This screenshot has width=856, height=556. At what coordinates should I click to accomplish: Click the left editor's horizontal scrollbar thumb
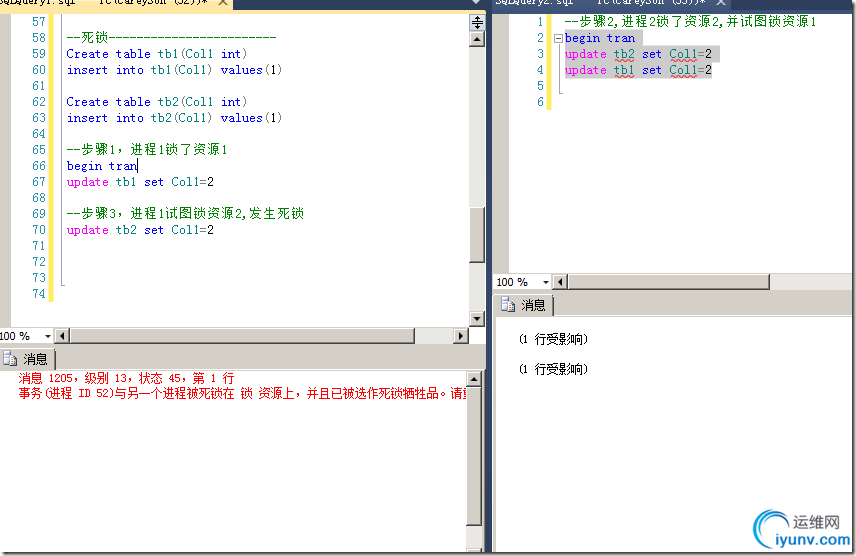242,336
